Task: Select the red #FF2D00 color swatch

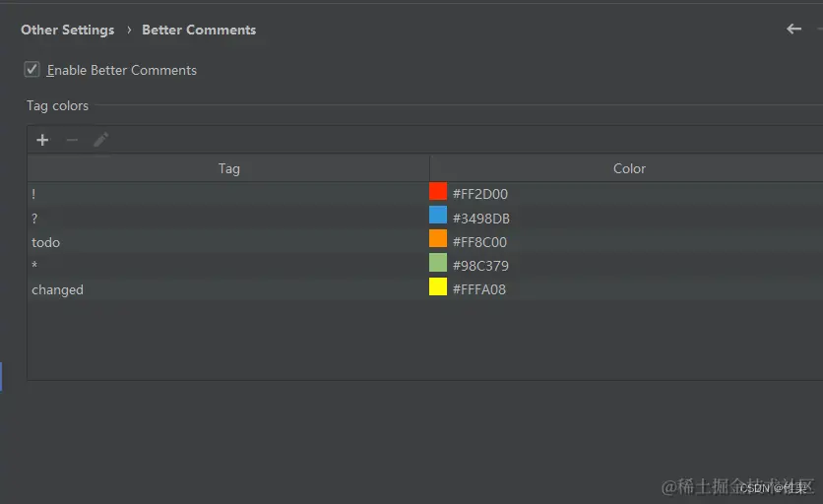Action: pos(438,191)
